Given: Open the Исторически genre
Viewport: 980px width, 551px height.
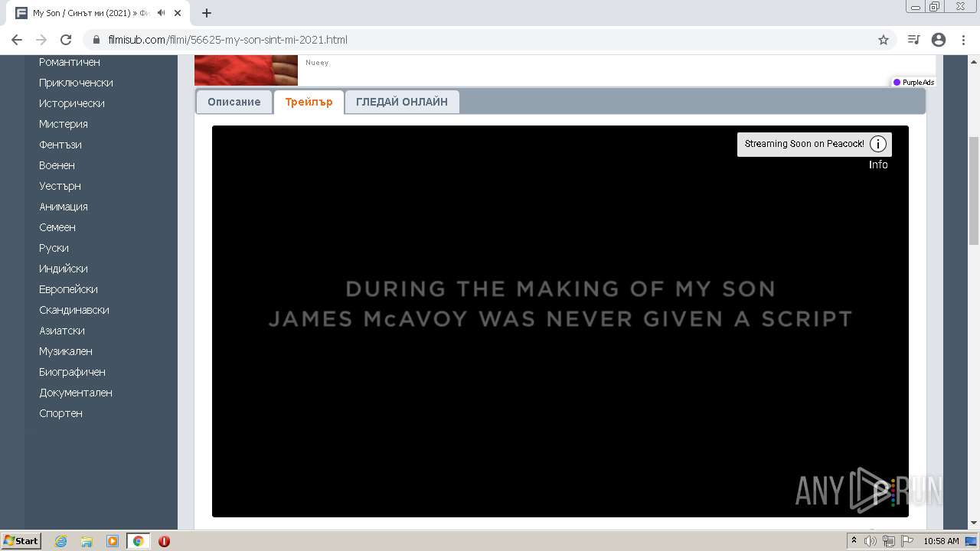Looking at the screenshot, I should tap(72, 103).
